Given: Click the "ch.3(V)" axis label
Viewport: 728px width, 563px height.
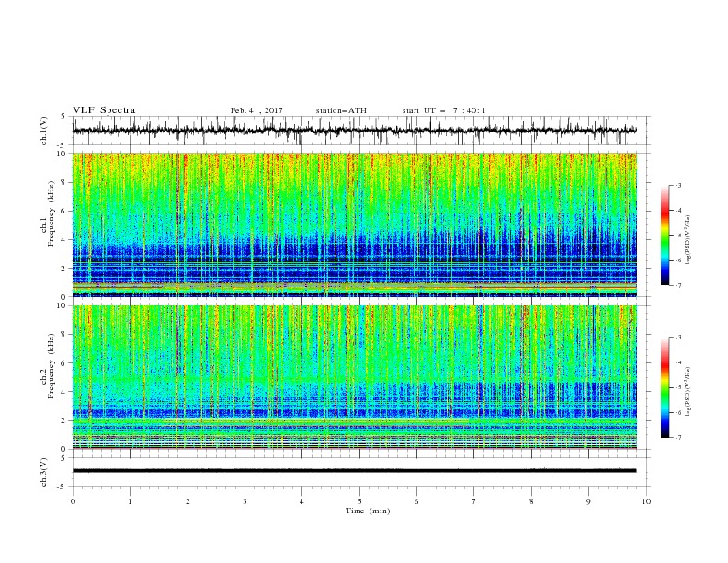Looking at the screenshot, I should coord(44,472).
